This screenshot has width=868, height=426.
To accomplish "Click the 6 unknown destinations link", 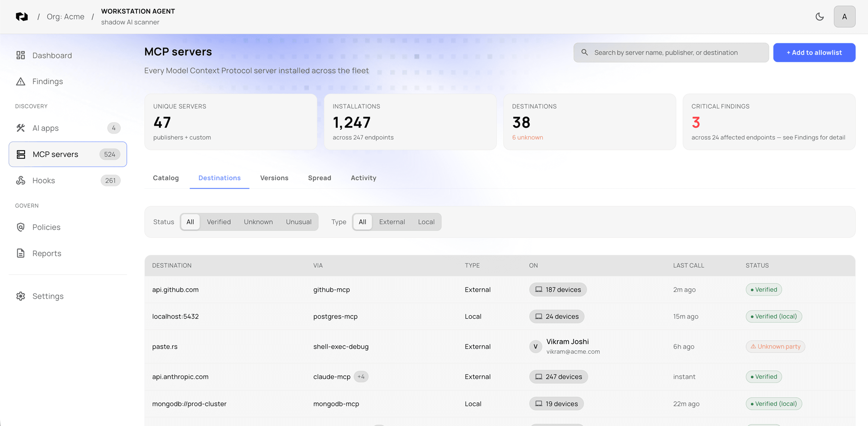I will 527,137.
